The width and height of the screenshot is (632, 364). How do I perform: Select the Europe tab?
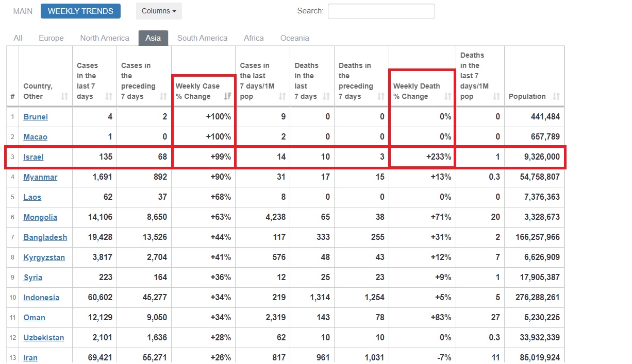pyautogui.click(x=51, y=38)
